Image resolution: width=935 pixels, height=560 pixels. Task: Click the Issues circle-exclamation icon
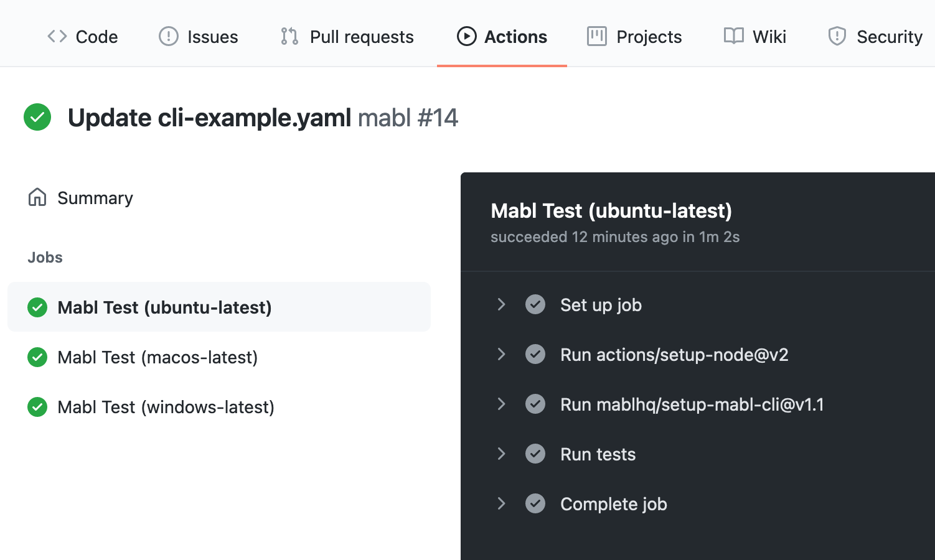(168, 36)
